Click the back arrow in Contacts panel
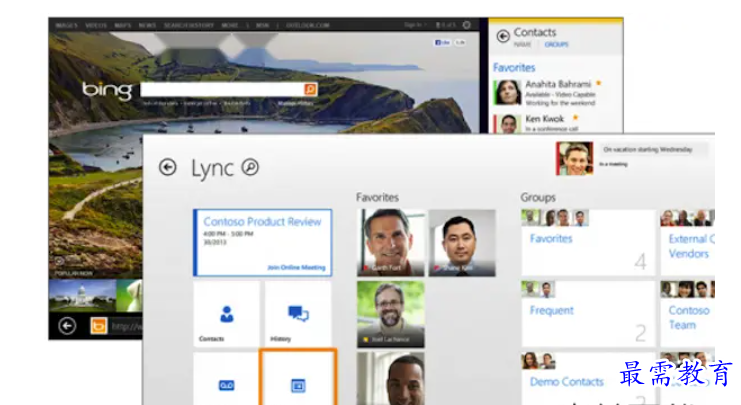Viewport: 741px width, 405px height. coord(503,35)
